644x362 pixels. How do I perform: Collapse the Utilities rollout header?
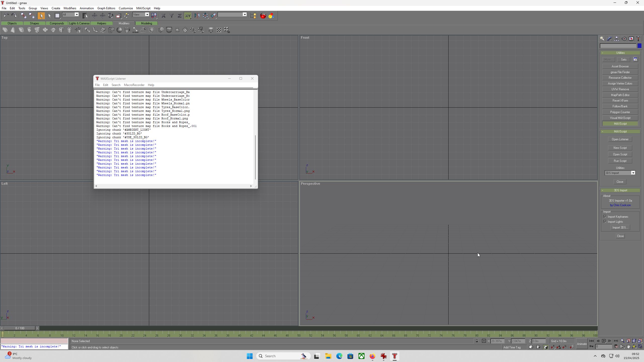click(620, 53)
